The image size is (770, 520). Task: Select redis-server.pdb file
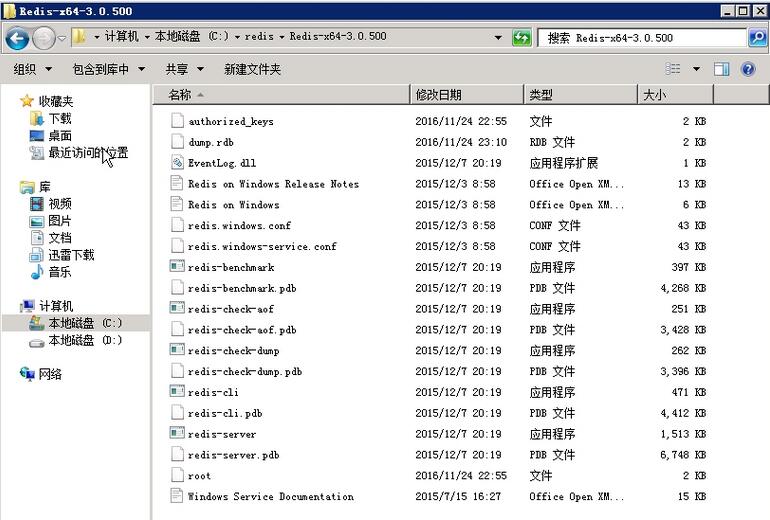234,455
